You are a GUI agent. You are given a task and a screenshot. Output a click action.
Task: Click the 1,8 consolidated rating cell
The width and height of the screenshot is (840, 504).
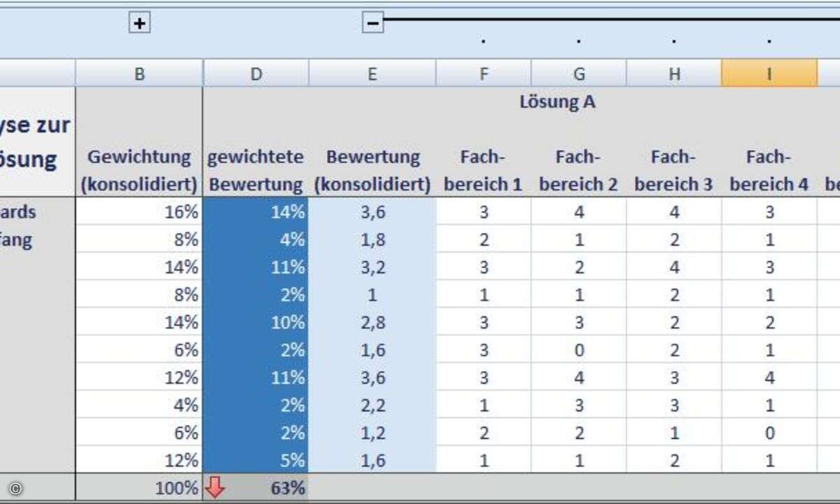tap(372, 239)
